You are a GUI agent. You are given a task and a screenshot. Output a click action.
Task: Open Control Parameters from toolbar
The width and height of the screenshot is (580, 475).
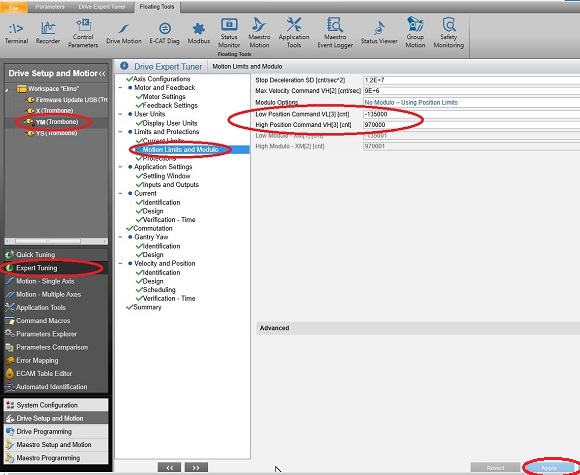click(x=83, y=33)
